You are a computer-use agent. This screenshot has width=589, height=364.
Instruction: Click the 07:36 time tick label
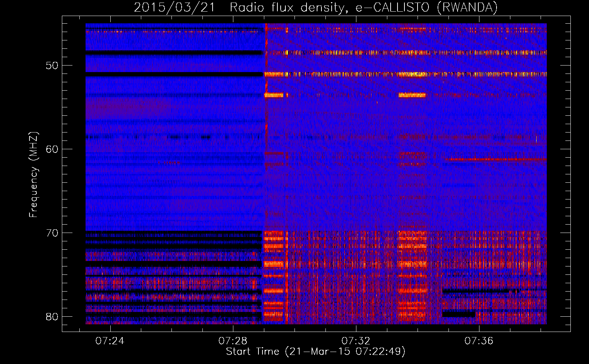pos(479,341)
